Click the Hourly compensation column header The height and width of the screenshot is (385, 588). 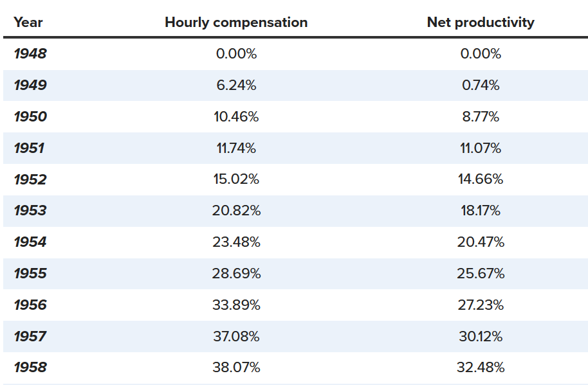(236, 22)
